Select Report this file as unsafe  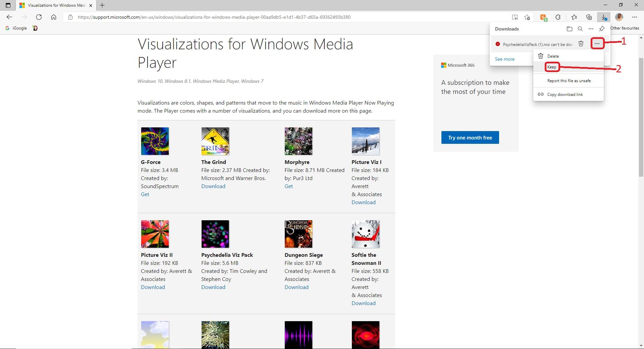[x=569, y=81]
